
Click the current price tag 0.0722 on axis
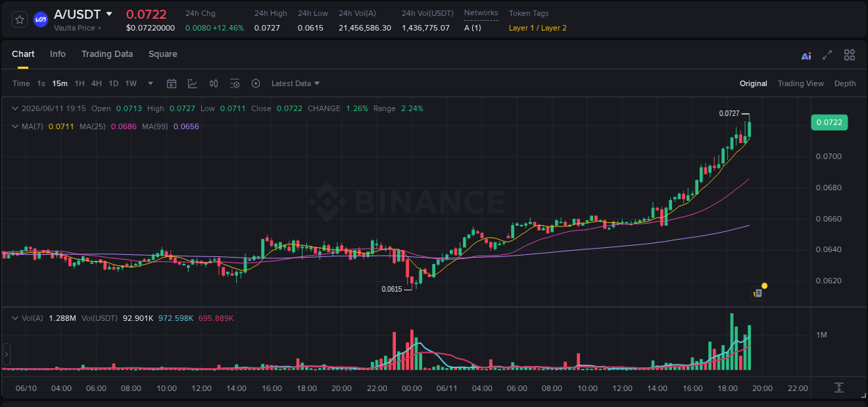point(829,122)
